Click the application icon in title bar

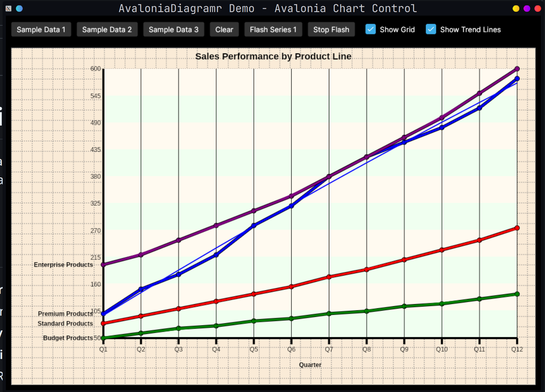coord(9,9)
